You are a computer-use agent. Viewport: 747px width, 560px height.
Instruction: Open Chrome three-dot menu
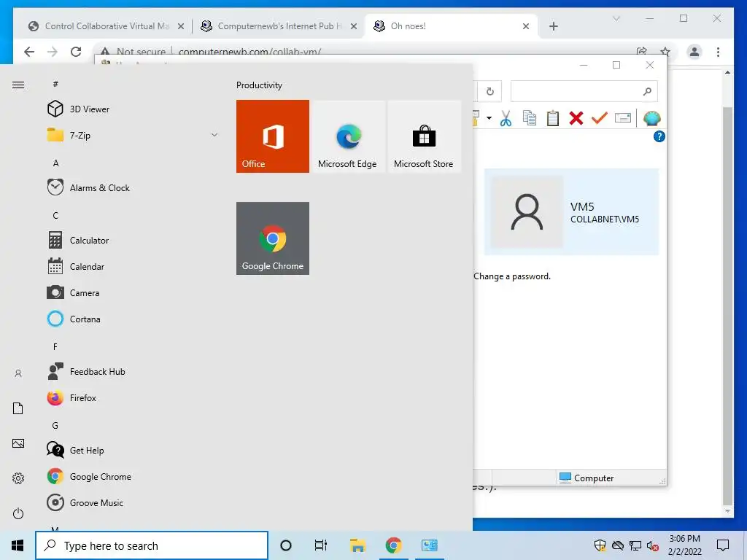[x=718, y=52]
